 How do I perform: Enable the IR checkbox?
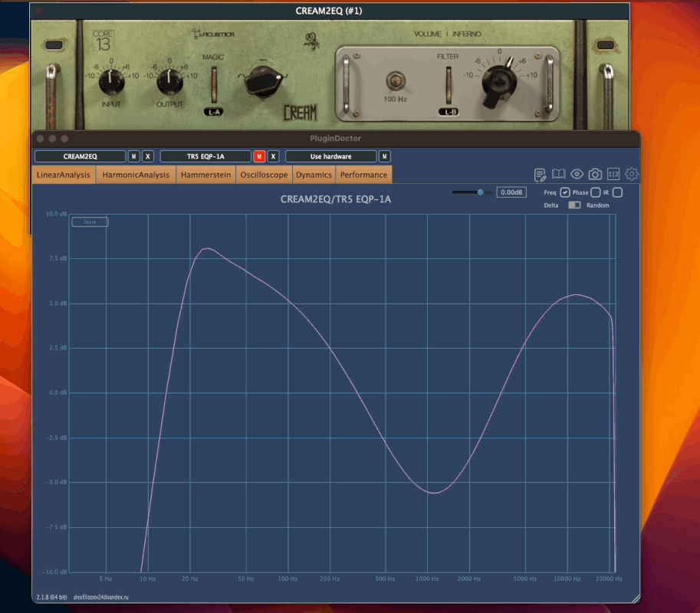coord(617,192)
